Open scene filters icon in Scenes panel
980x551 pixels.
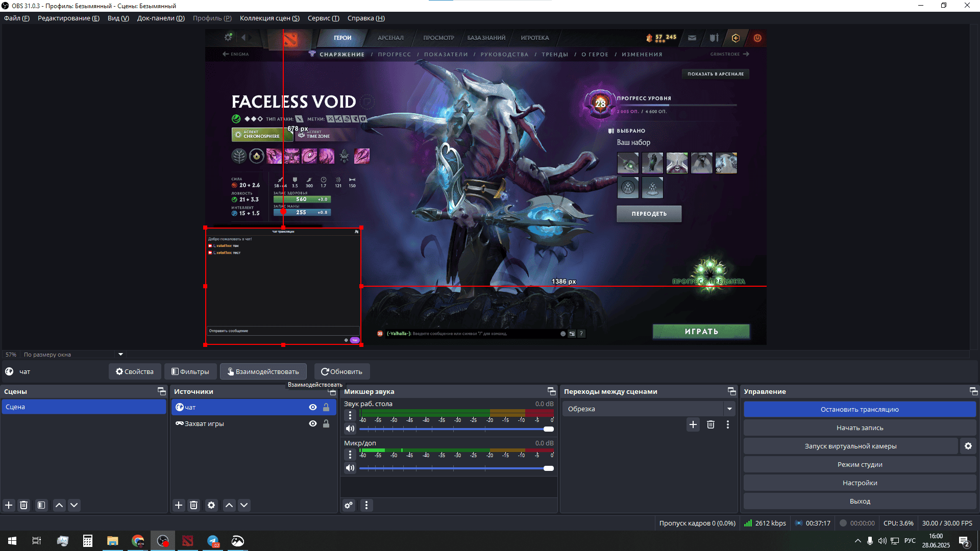(41, 505)
